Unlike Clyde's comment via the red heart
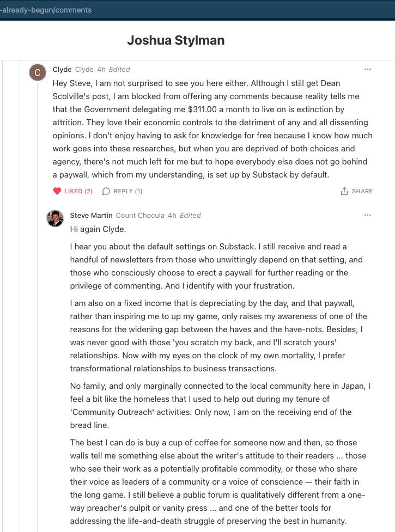Viewport: 395px width, 532px height. pos(57,191)
